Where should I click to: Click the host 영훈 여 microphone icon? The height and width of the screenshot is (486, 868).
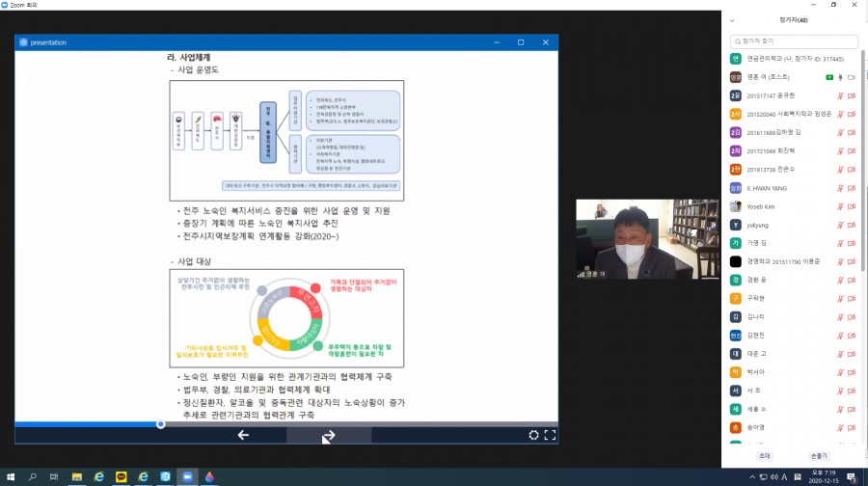pyautogui.click(x=840, y=77)
